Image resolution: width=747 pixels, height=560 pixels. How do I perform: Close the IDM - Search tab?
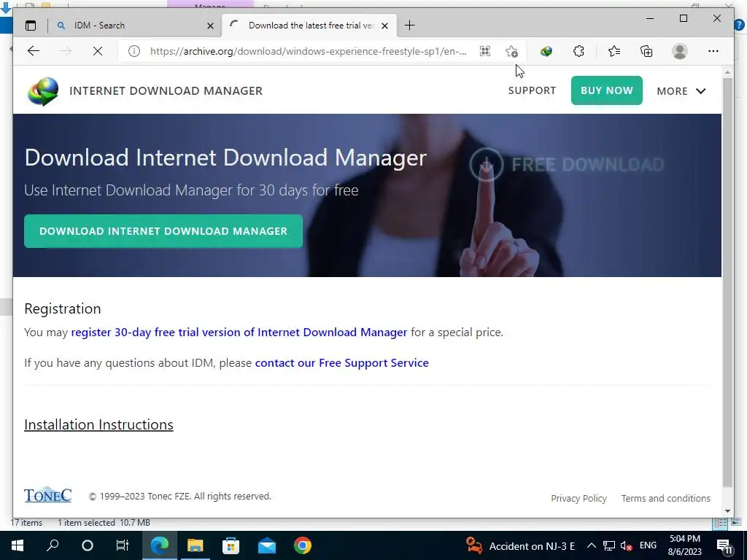pos(210,26)
